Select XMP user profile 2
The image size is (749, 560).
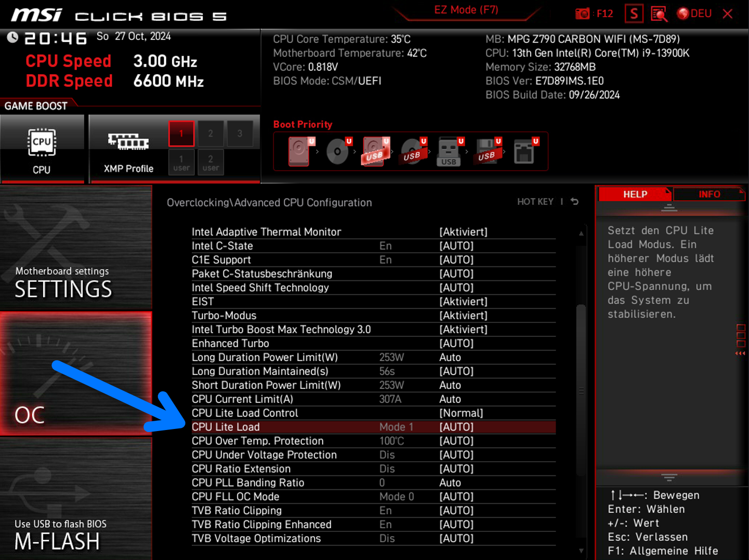[211, 162]
